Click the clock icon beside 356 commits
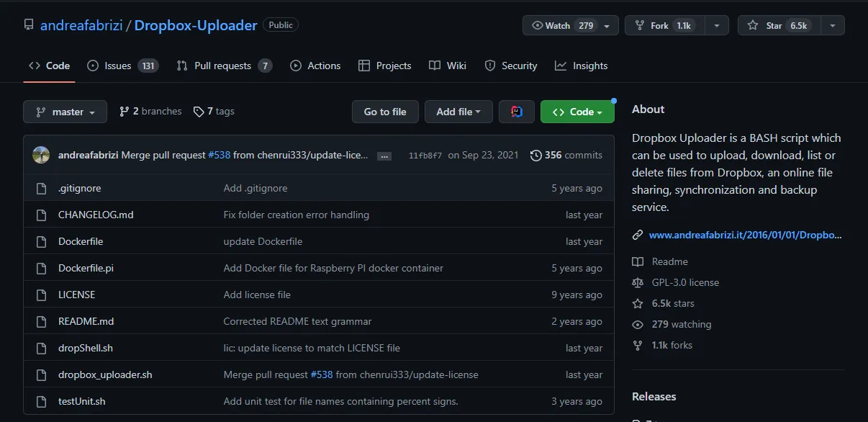Screen dimensions: 868x422 [536, 155]
